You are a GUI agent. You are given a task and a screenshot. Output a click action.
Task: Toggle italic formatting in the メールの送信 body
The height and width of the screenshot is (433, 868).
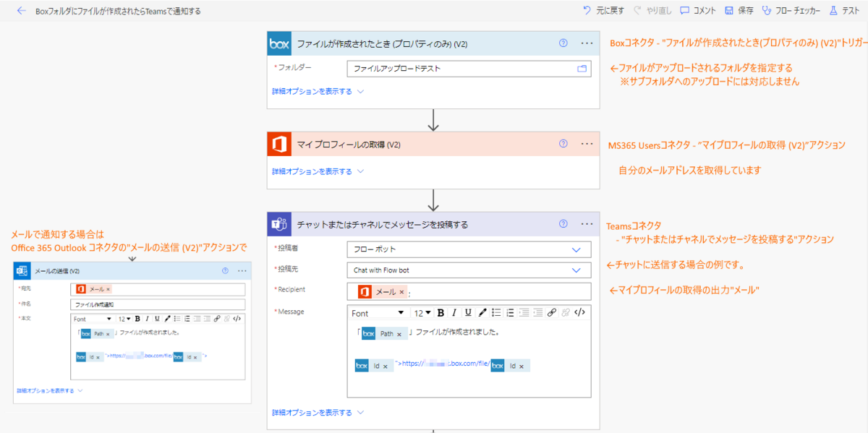[x=147, y=319]
